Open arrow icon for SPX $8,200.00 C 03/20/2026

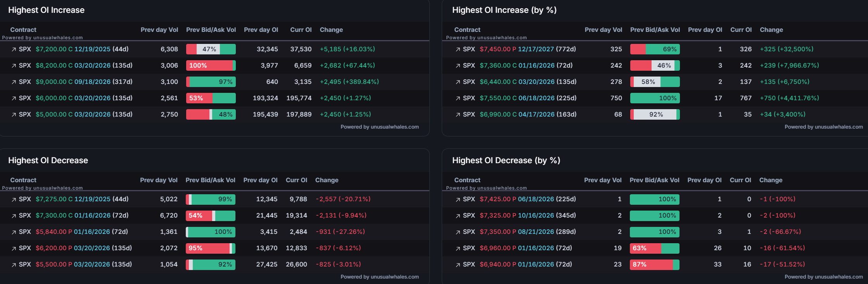[x=14, y=66]
